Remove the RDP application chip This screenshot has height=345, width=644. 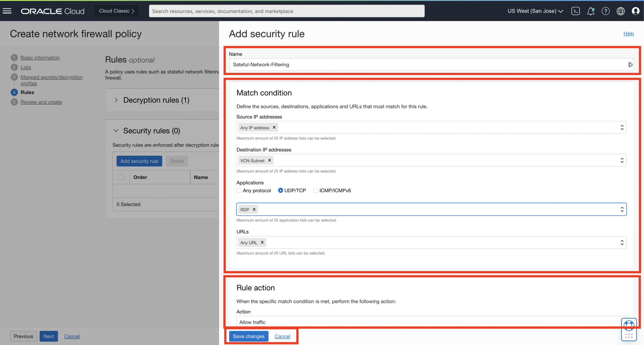254,209
